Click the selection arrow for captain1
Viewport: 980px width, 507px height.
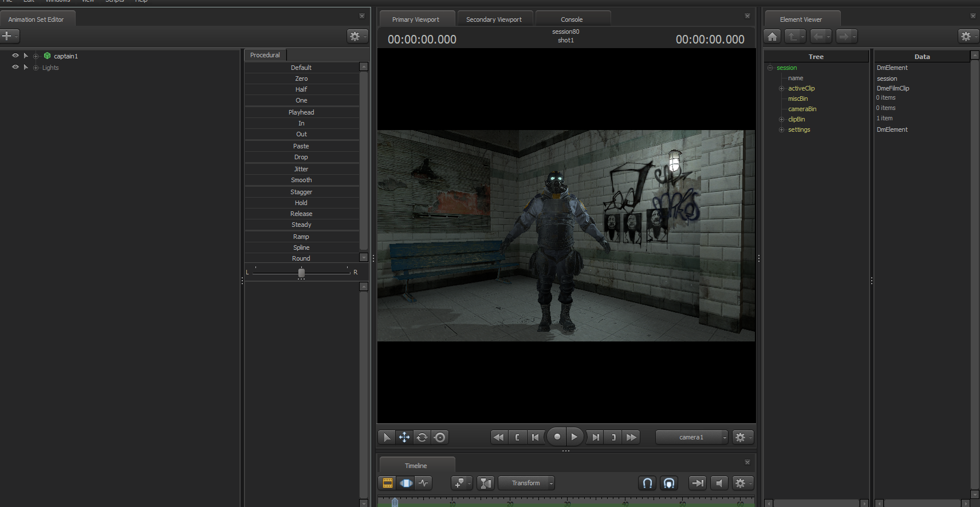pyautogui.click(x=26, y=56)
